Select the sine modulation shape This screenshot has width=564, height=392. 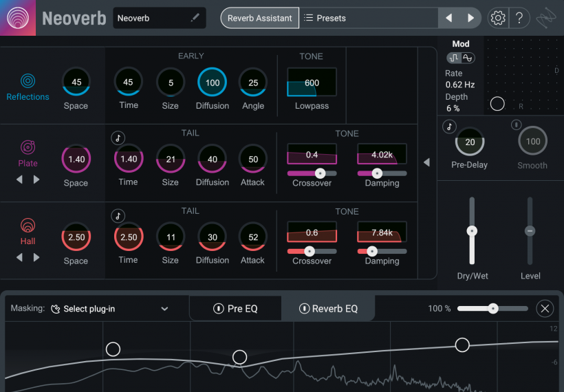point(467,58)
